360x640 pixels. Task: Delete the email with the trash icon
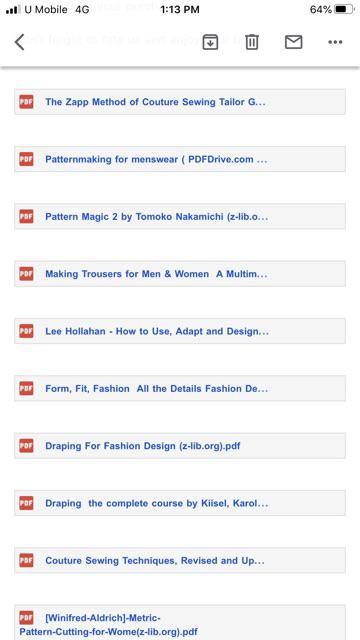pyautogui.click(x=252, y=42)
